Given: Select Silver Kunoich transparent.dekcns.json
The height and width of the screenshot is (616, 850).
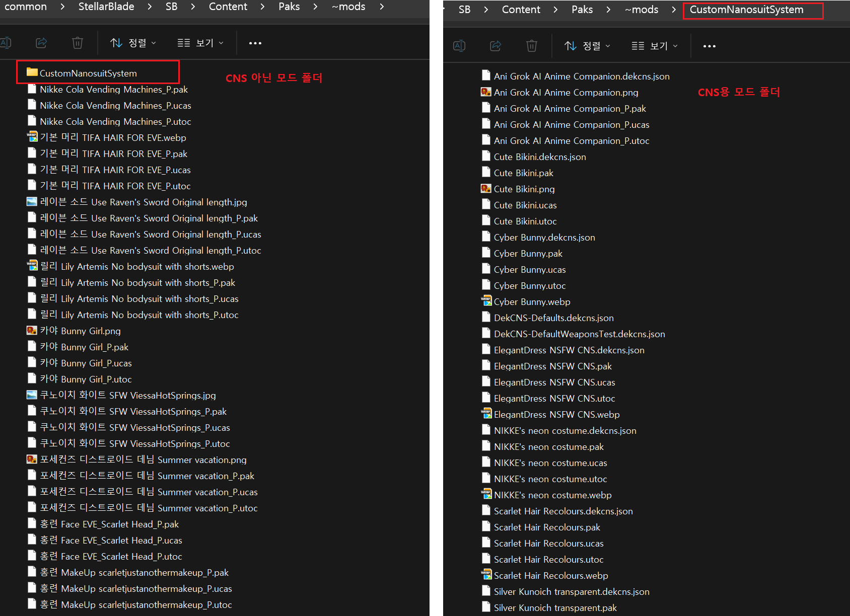Looking at the screenshot, I should (x=572, y=591).
